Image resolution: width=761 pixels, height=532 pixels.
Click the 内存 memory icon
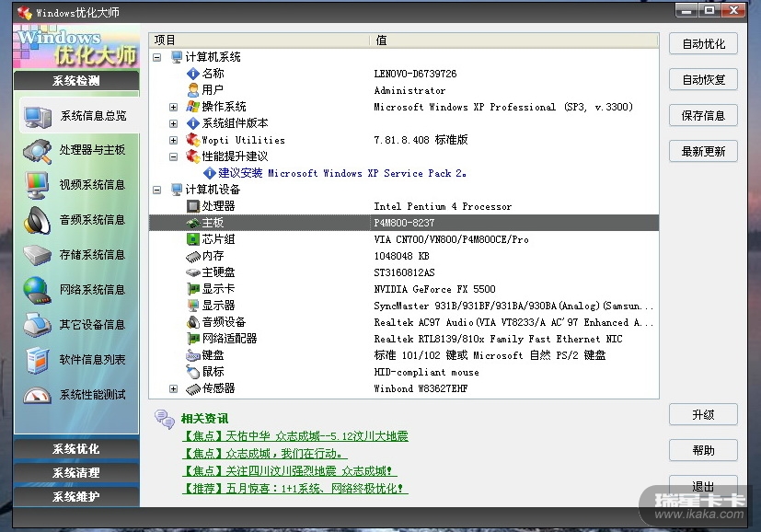click(x=193, y=256)
